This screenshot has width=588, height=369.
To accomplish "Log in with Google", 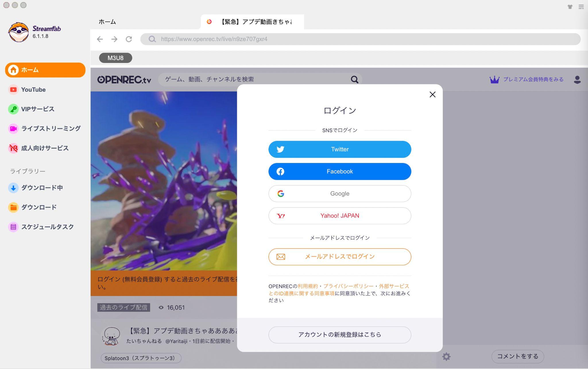I will 340,194.
